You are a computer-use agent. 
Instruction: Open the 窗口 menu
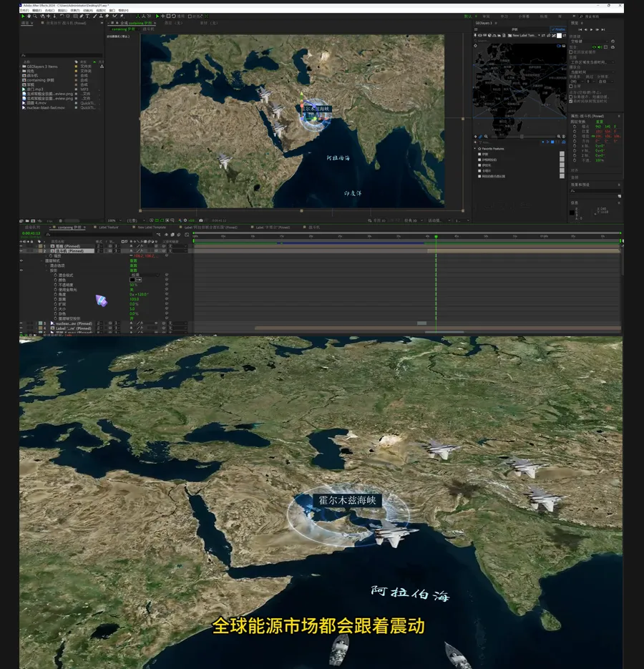(112, 10)
